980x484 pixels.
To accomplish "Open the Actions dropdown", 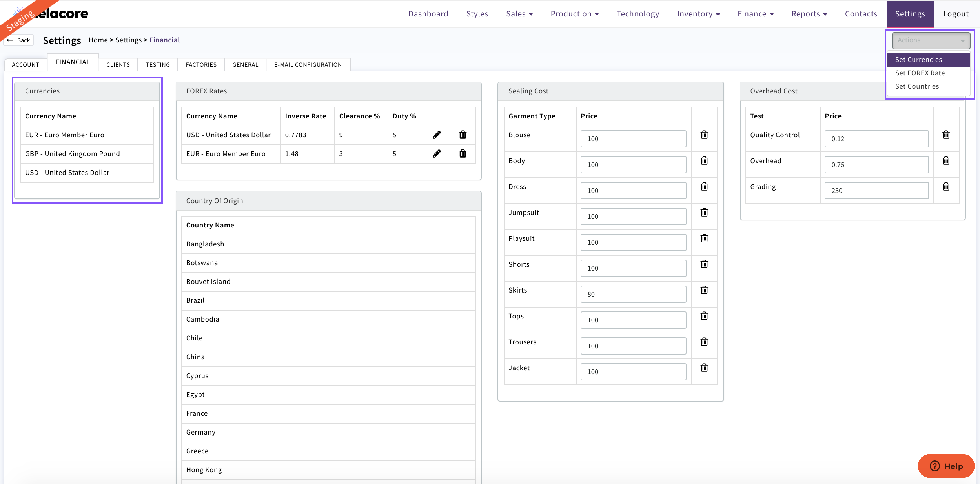I will click(931, 40).
